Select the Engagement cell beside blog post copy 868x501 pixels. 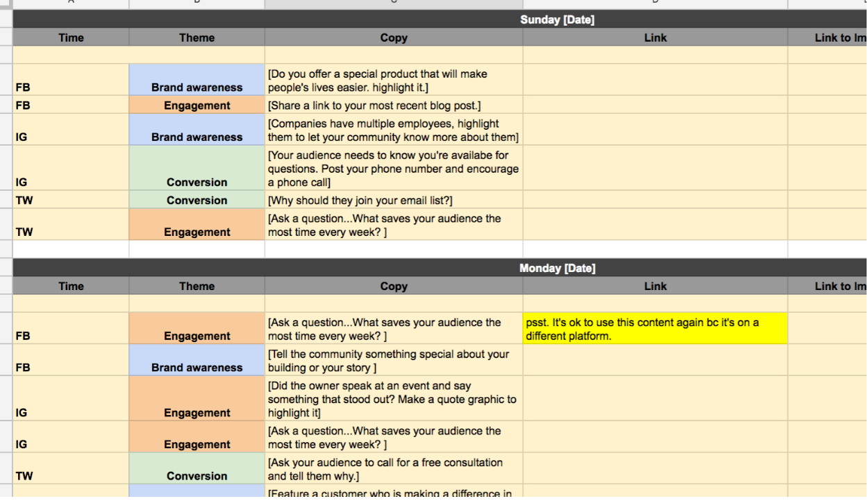pos(197,105)
